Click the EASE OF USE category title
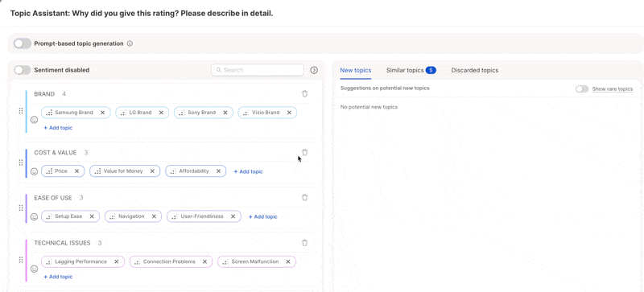Screen dimensions: 644x292 click(x=53, y=198)
